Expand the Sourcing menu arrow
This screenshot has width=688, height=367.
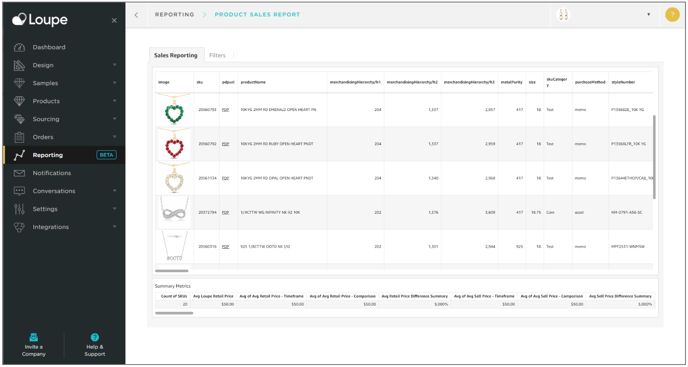coord(115,119)
